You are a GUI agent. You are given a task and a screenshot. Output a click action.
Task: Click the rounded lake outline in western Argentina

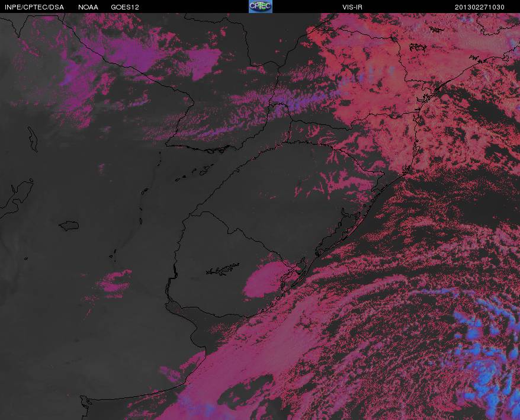[69, 226]
